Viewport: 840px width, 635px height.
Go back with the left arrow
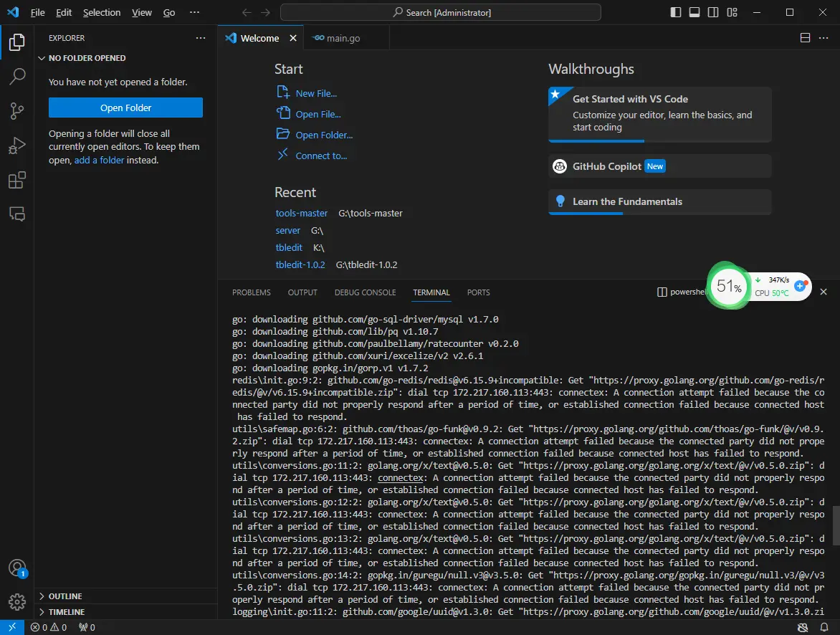(x=247, y=12)
